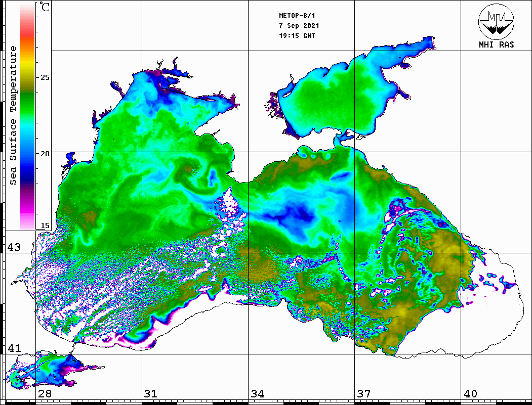Image resolution: width=532 pixels, height=405 pixels.
Task: Click the '25' scale tick label
Action: click(x=45, y=77)
